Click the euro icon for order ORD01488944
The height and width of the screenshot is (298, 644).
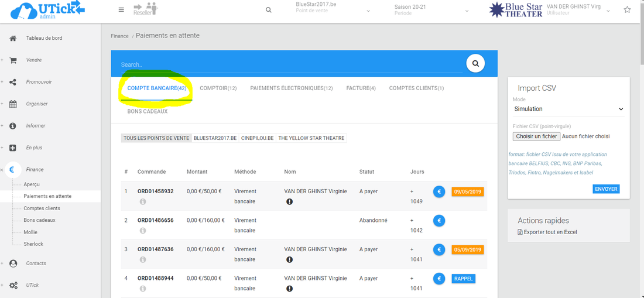pos(439,279)
